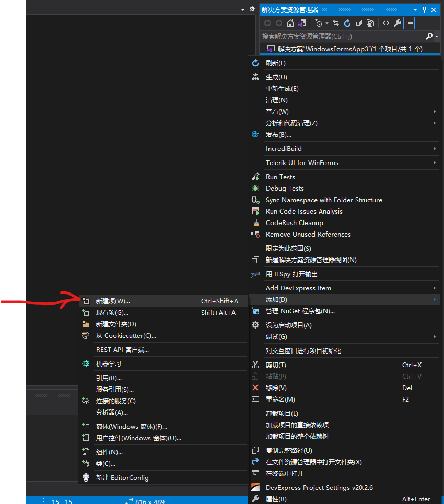Select 清理(N) clean entry
The width and height of the screenshot is (444, 504).
coord(344,100)
